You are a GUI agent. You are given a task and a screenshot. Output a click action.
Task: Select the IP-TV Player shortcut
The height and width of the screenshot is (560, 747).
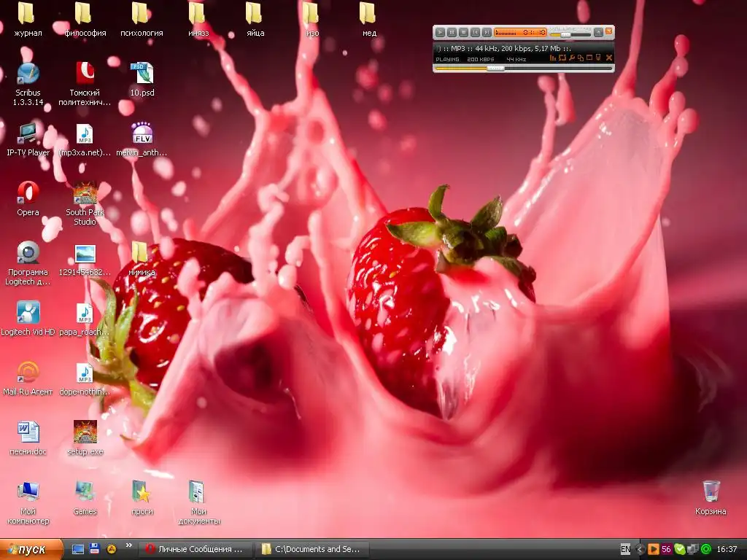click(x=28, y=133)
